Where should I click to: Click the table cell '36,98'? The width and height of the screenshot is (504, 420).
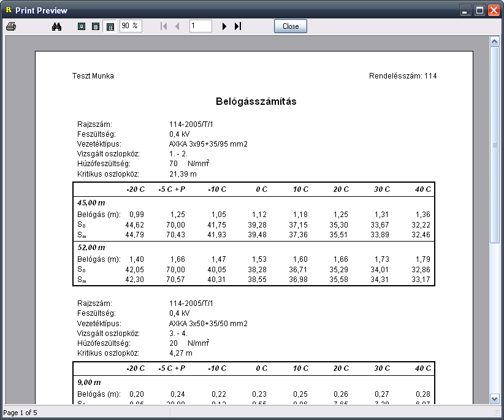[298, 280]
